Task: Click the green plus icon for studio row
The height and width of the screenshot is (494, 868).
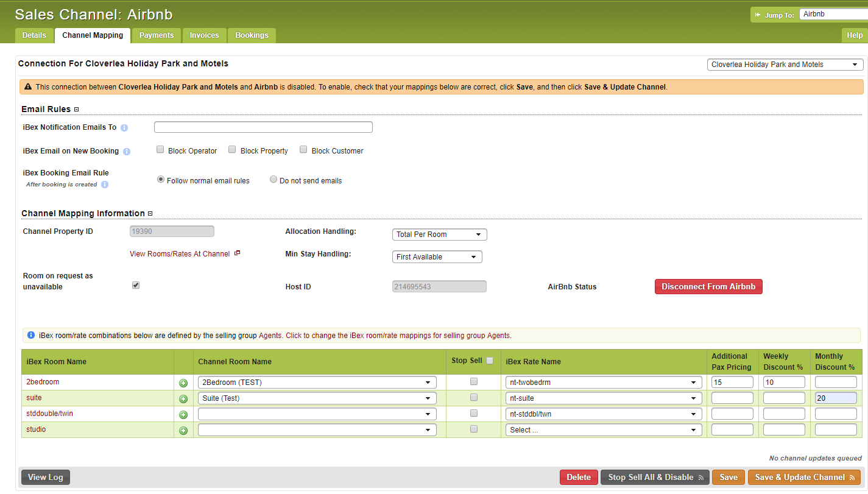Action: (183, 431)
